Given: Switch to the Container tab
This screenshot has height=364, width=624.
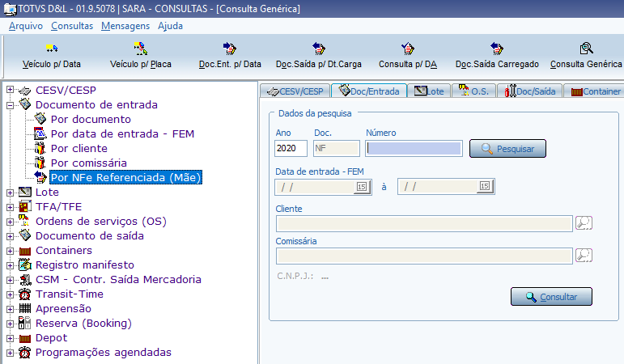Looking at the screenshot, I should (595, 91).
